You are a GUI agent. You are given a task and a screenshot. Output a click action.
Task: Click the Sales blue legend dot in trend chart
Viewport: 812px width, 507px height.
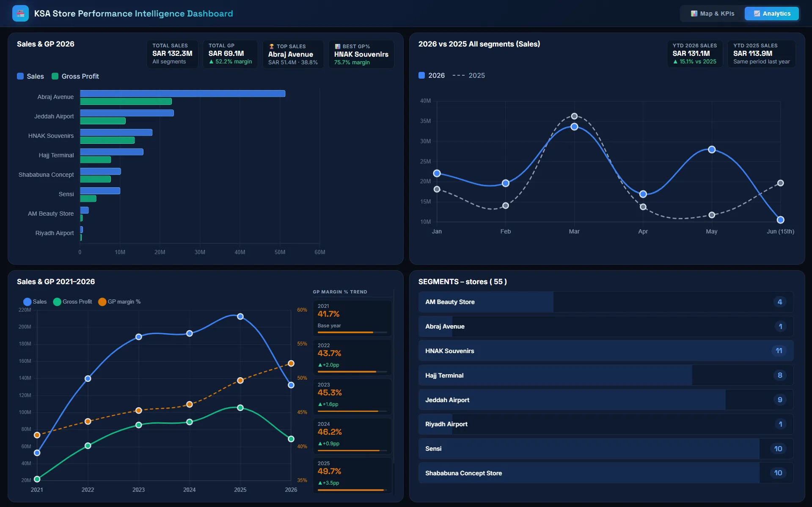pos(27,301)
